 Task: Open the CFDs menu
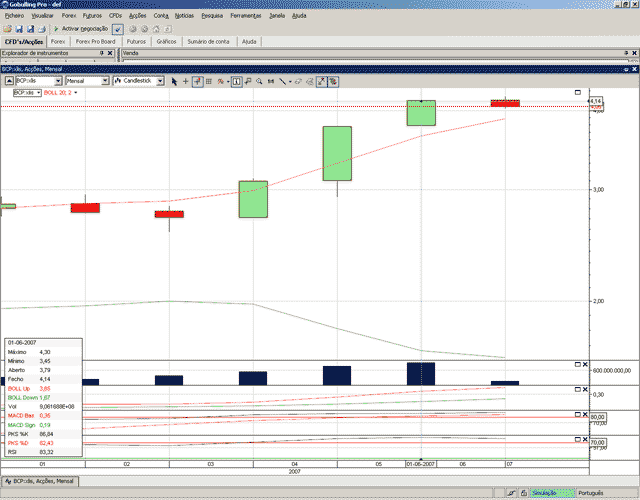[x=116, y=16]
